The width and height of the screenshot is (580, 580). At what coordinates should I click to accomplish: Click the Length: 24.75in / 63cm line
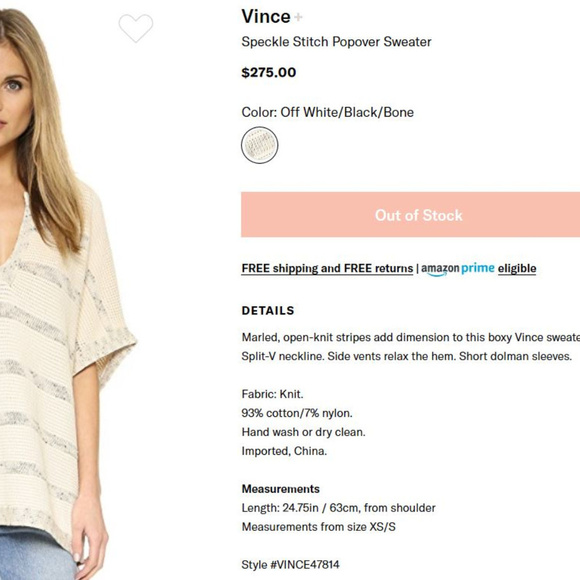pyautogui.click(x=338, y=508)
